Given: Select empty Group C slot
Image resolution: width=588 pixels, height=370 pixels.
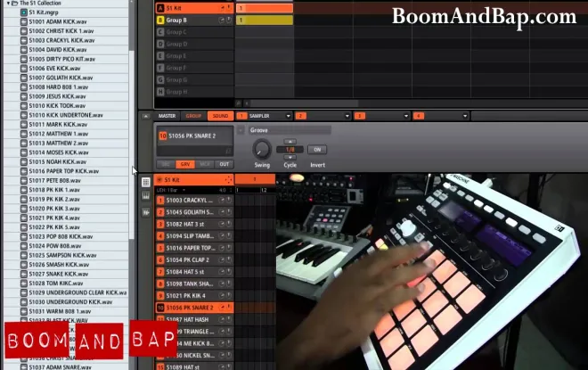Looking at the screenshot, I should [194, 32].
